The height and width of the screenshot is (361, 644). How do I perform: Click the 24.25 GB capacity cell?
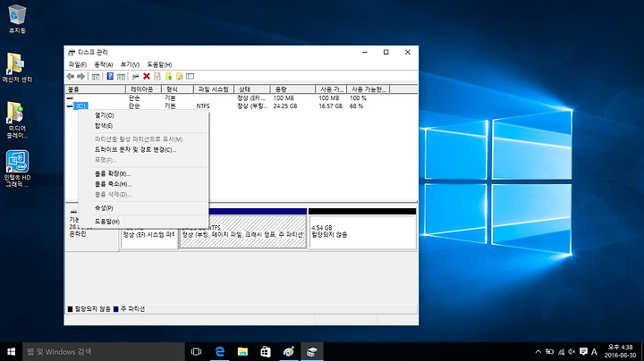click(285, 105)
